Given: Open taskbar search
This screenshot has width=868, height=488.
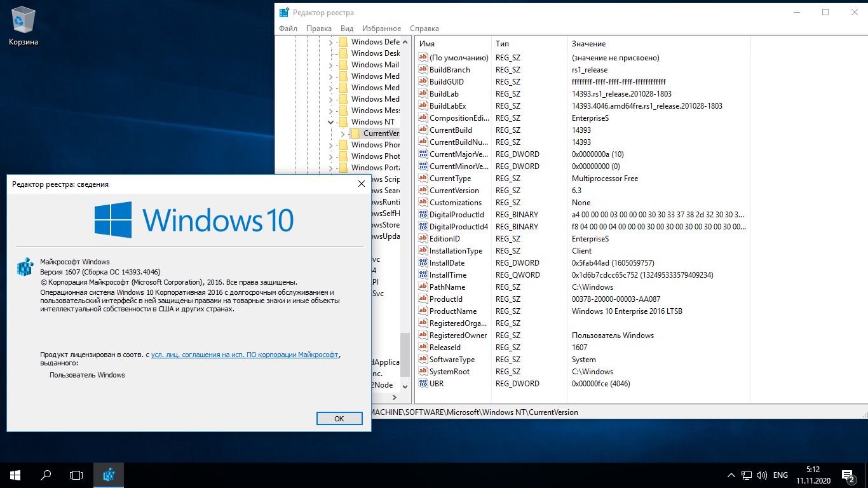Looking at the screenshot, I should (x=46, y=475).
